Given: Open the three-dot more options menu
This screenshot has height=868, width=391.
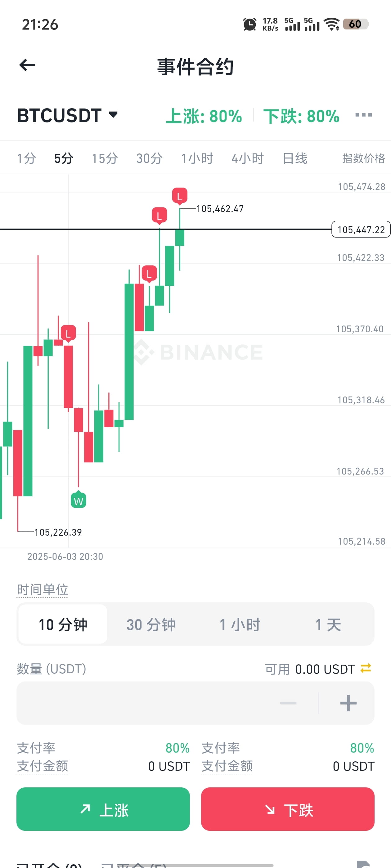Looking at the screenshot, I should (363, 115).
